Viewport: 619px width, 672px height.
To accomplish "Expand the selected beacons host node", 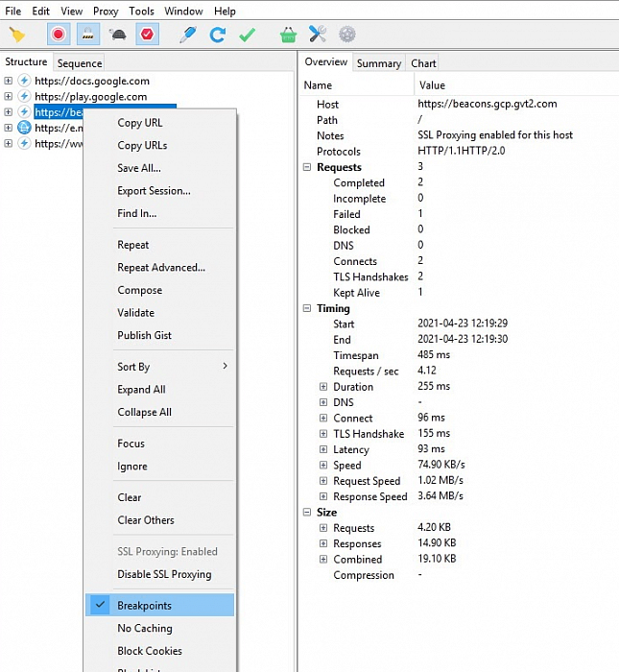I will coord(8,112).
